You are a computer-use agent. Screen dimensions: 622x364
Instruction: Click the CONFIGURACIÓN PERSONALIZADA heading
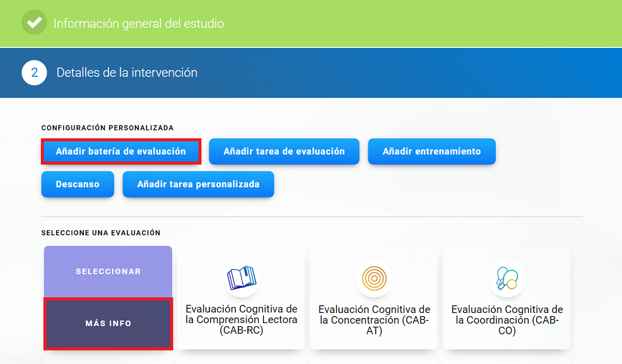point(107,127)
